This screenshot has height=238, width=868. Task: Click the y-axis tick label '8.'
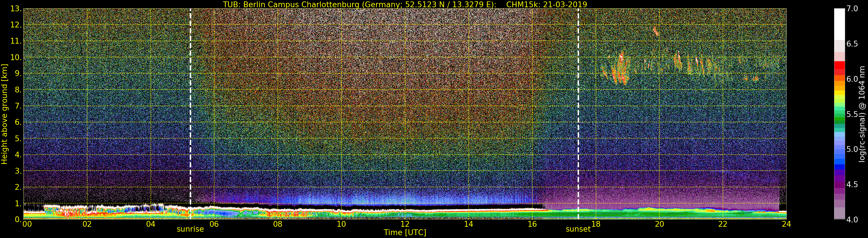pyautogui.click(x=18, y=90)
